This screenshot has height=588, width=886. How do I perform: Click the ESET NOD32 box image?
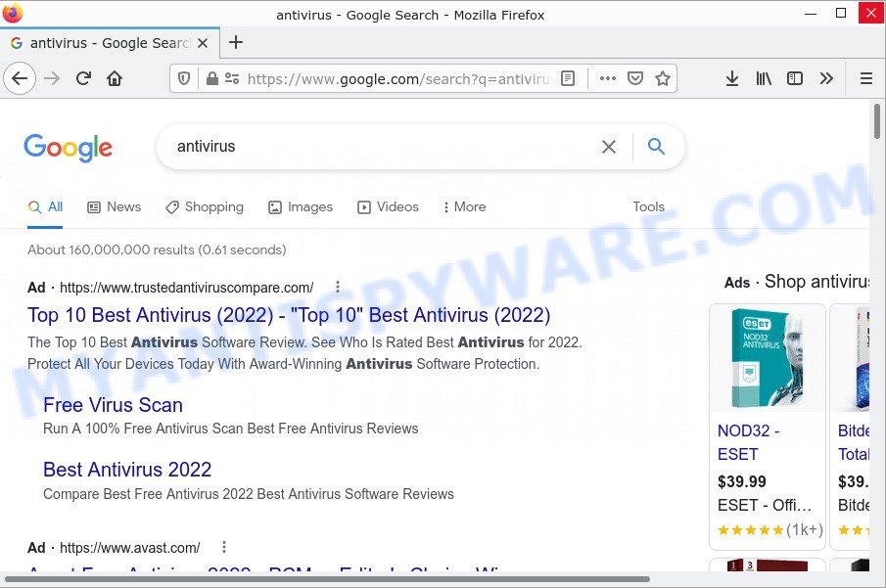pyautogui.click(x=768, y=357)
